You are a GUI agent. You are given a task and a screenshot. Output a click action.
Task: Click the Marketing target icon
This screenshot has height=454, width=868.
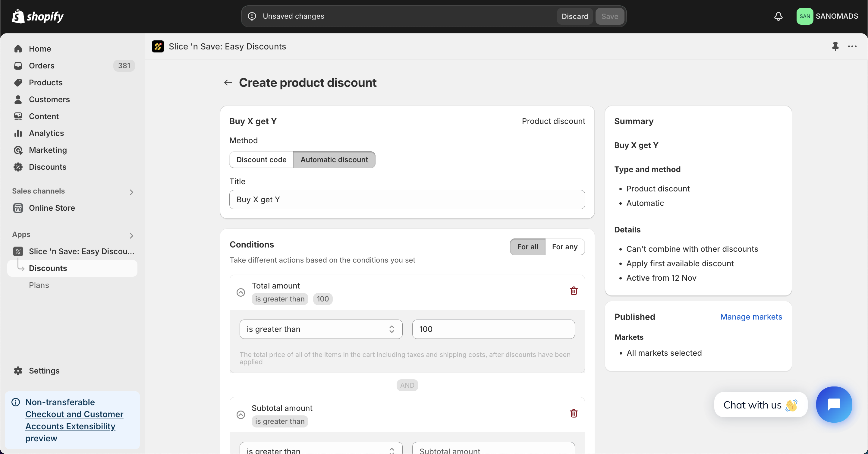point(18,150)
